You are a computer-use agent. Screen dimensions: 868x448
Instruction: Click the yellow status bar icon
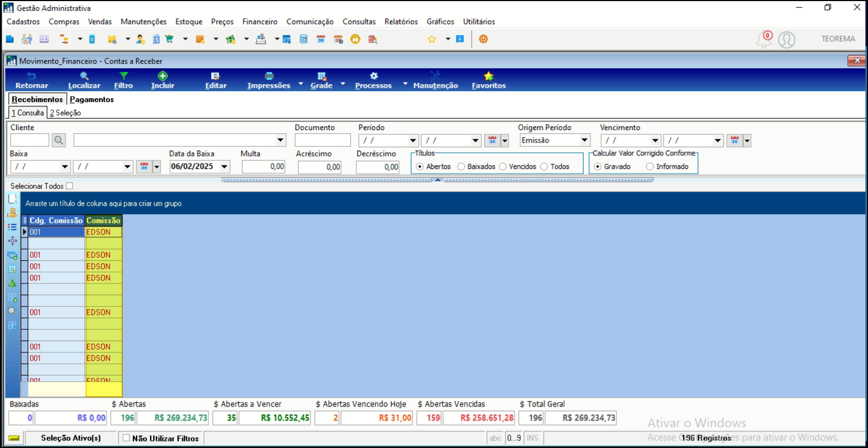click(14, 438)
